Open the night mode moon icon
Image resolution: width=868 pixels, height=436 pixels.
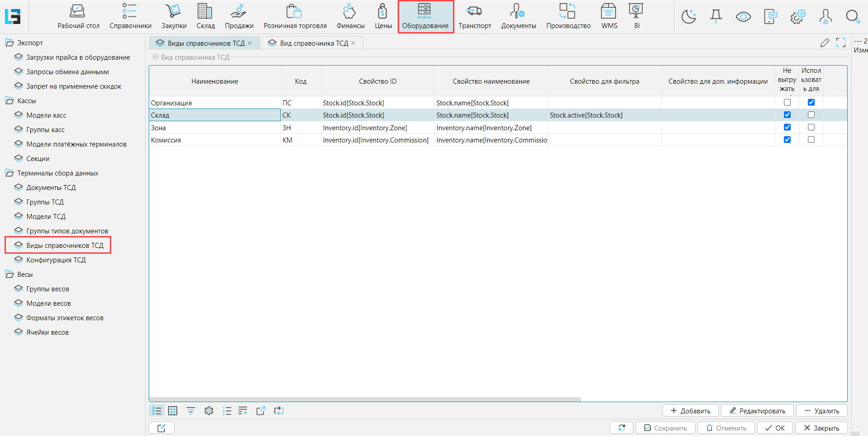tap(689, 17)
